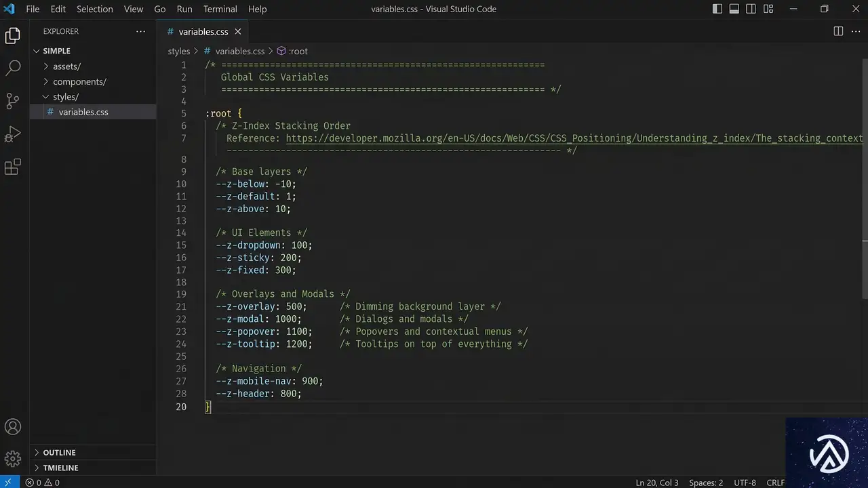Click the --z-header: 800 line
Screen dimensions: 868x488
tap(259, 394)
